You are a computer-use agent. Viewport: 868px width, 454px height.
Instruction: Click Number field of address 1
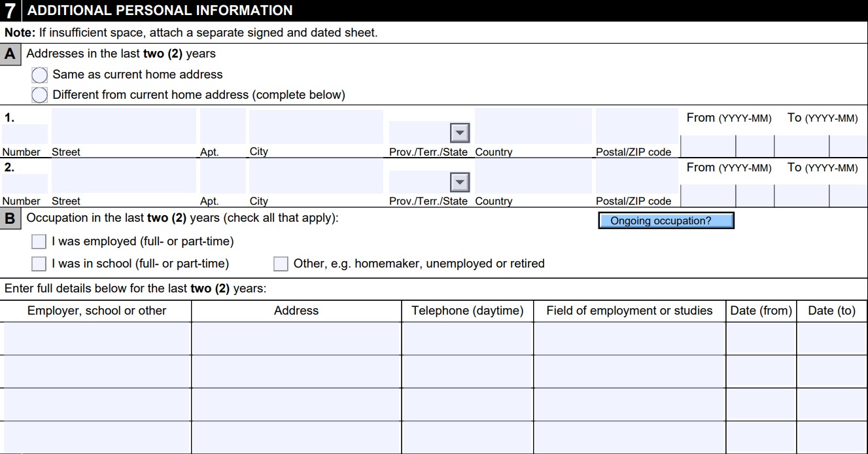(25, 134)
